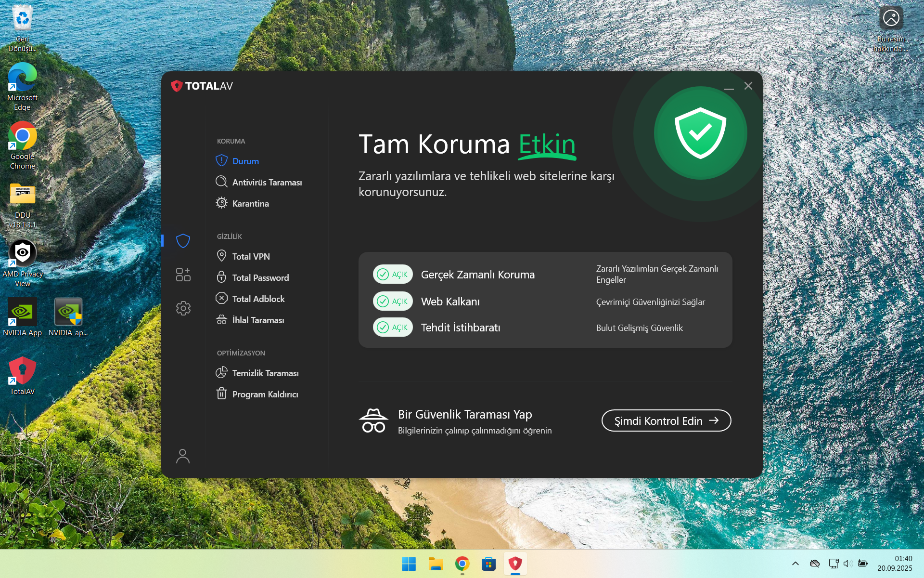The image size is (924, 578).
Task: Select Total Password in sidebar
Action: (260, 277)
